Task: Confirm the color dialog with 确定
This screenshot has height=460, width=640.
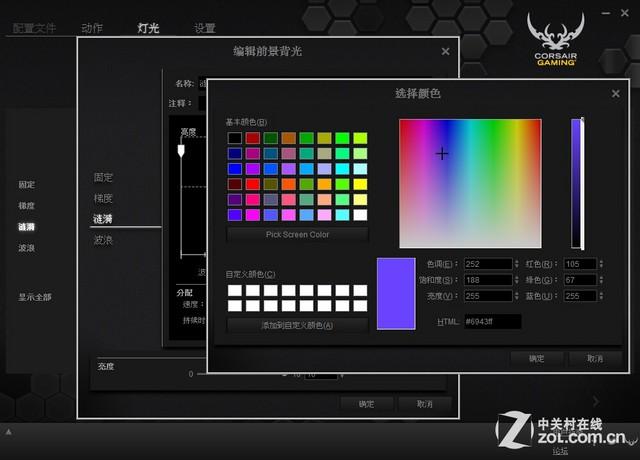Action: (536, 359)
